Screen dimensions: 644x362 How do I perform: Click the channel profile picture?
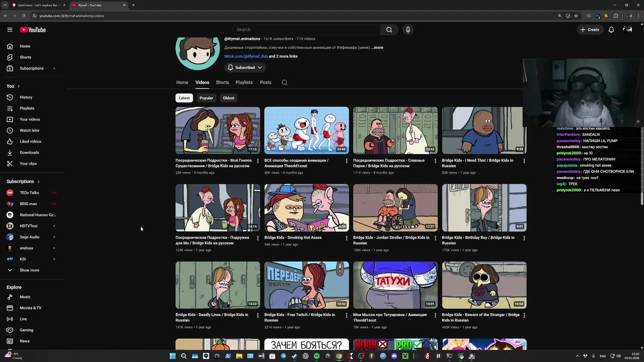point(197,50)
